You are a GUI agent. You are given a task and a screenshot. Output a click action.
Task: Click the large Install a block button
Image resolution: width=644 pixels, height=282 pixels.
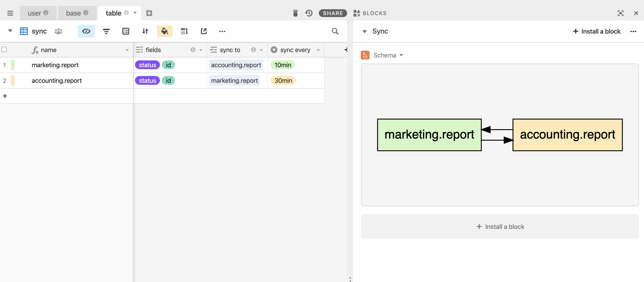499,226
